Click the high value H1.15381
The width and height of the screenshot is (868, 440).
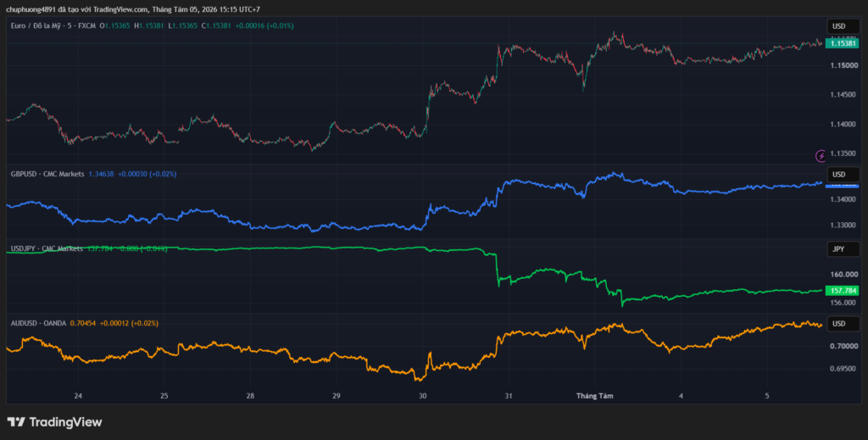coord(149,25)
